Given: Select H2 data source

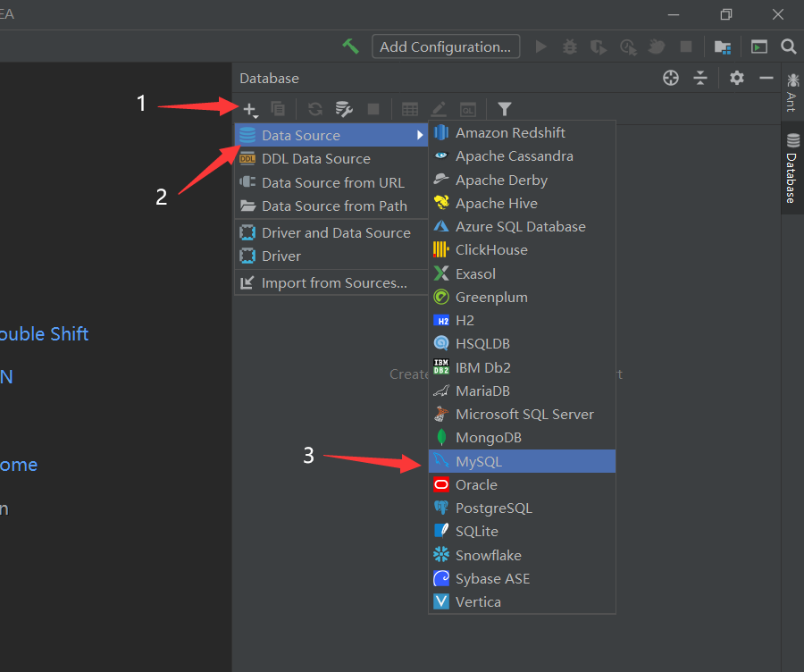Looking at the screenshot, I should [x=522, y=320].
